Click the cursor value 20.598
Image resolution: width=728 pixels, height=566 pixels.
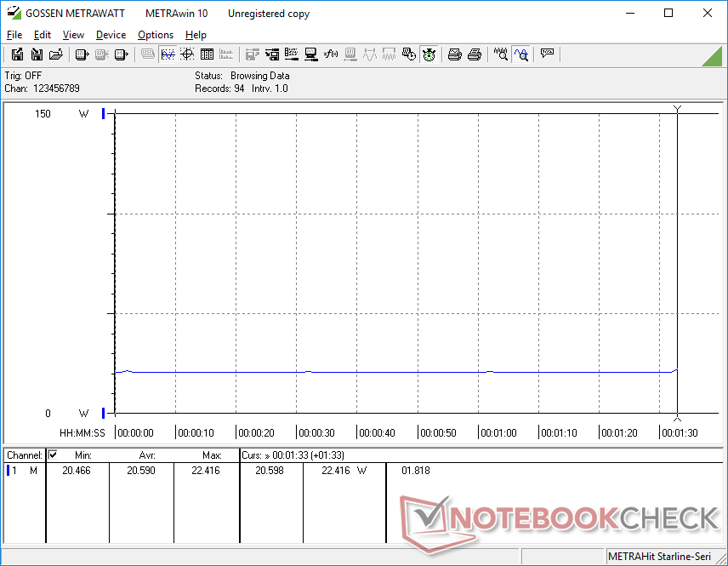click(x=270, y=471)
